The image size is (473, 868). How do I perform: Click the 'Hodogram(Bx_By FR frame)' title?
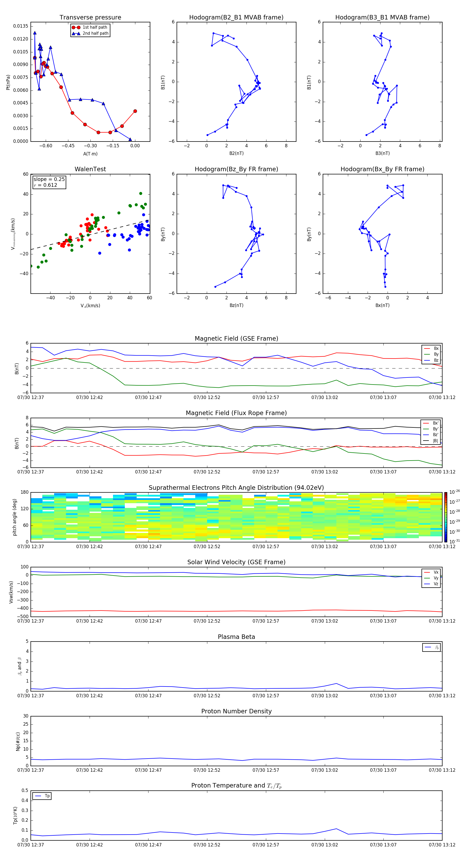[382, 169]
